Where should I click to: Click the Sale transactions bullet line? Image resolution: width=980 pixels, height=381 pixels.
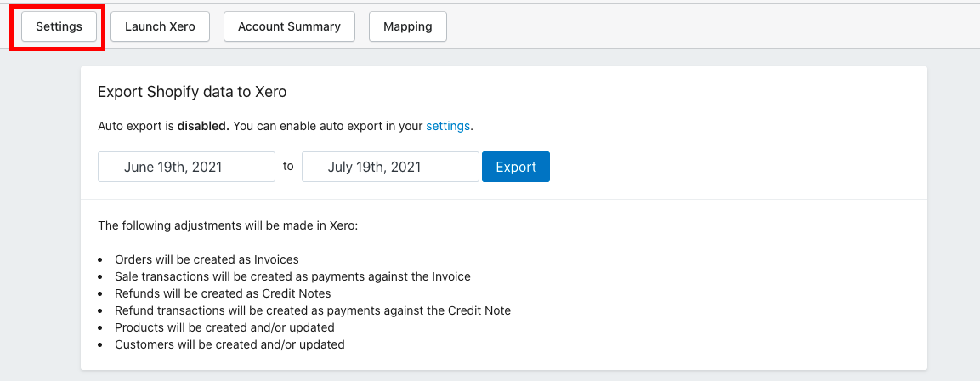pyautogui.click(x=292, y=276)
